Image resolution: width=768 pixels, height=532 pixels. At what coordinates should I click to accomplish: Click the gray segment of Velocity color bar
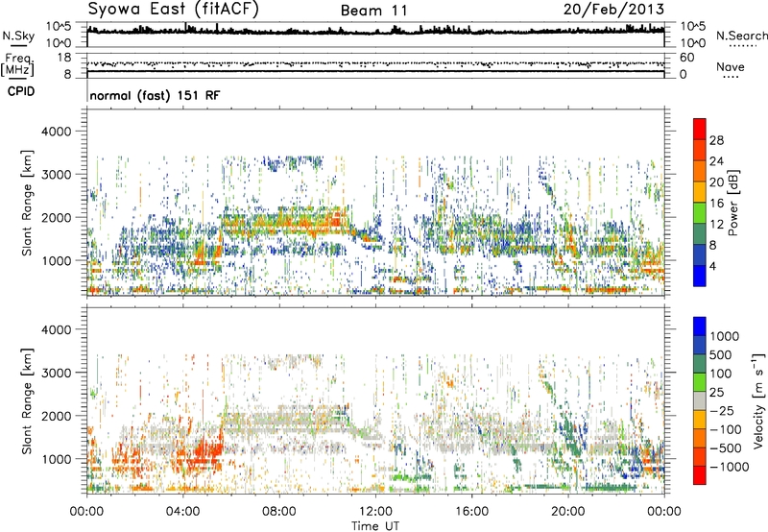click(700, 400)
